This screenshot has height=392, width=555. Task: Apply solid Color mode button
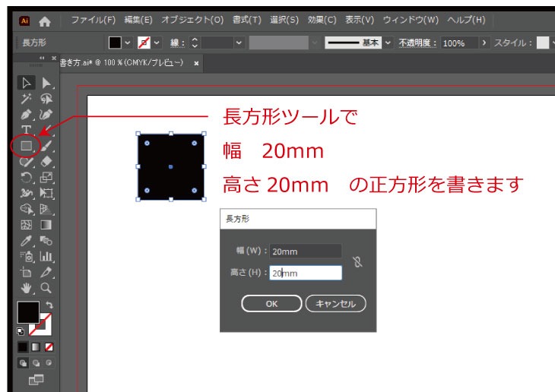click(x=23, y=347)
